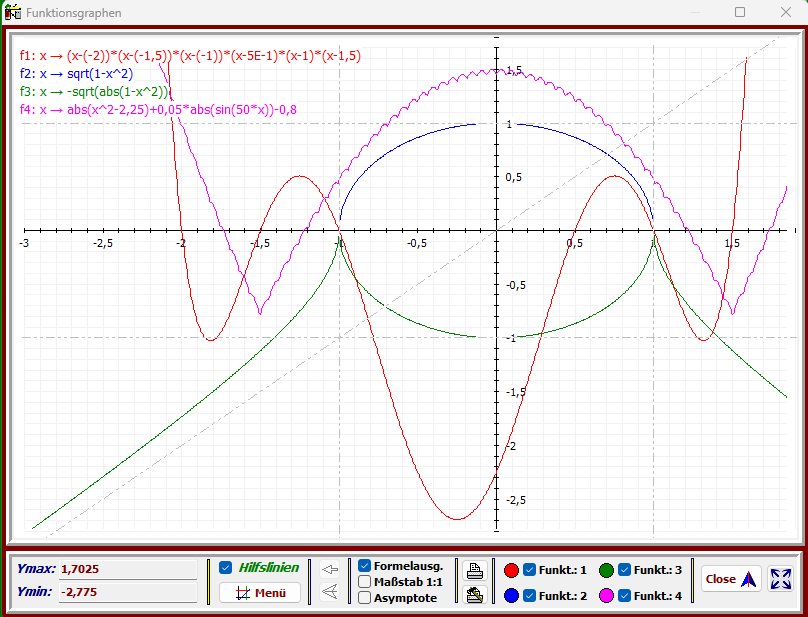
Task: Click the fullscreen expand arrows icon
Action: (x=780, y=579)
